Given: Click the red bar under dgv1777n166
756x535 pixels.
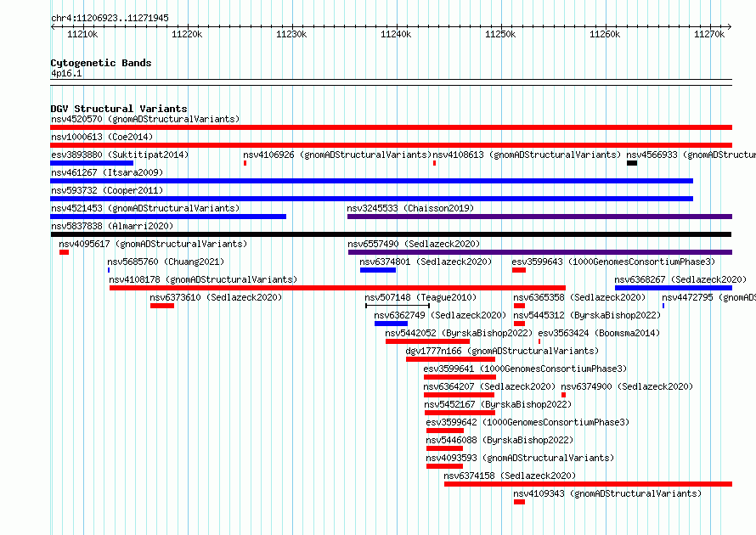Looking at the screenshot, I should point(450,359).
